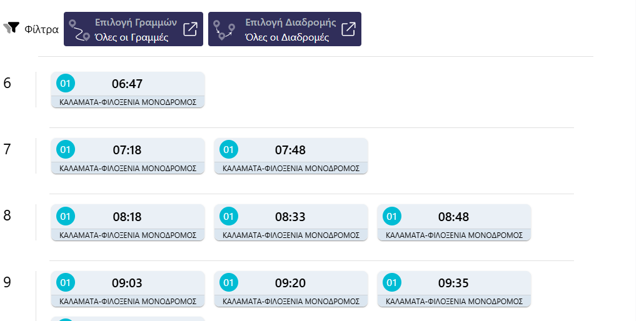
Task: Select the 08:33 departure card
Action: 291,222
